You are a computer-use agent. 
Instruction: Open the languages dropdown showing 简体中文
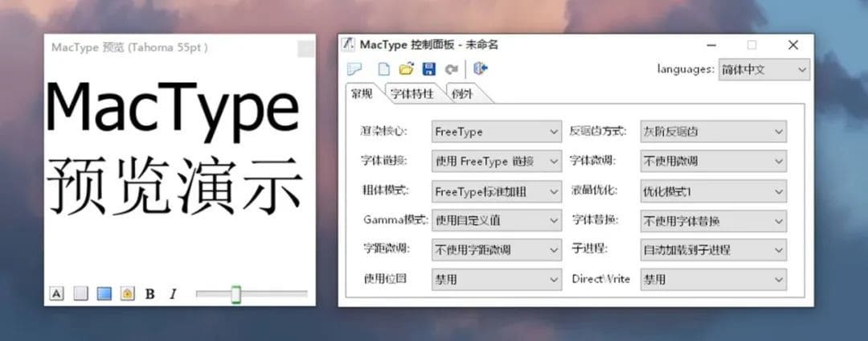(764, 70)
